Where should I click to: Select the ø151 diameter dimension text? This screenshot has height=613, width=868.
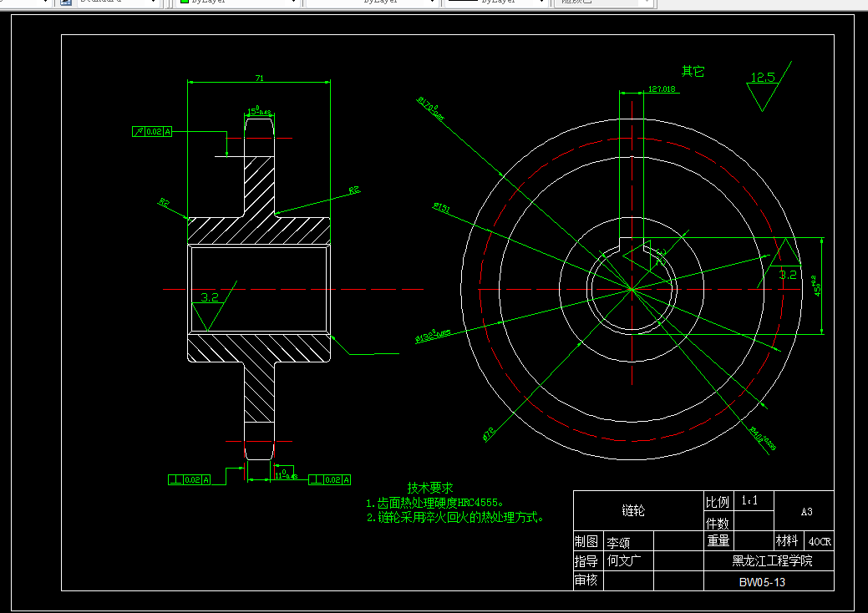tap(441, 207)
